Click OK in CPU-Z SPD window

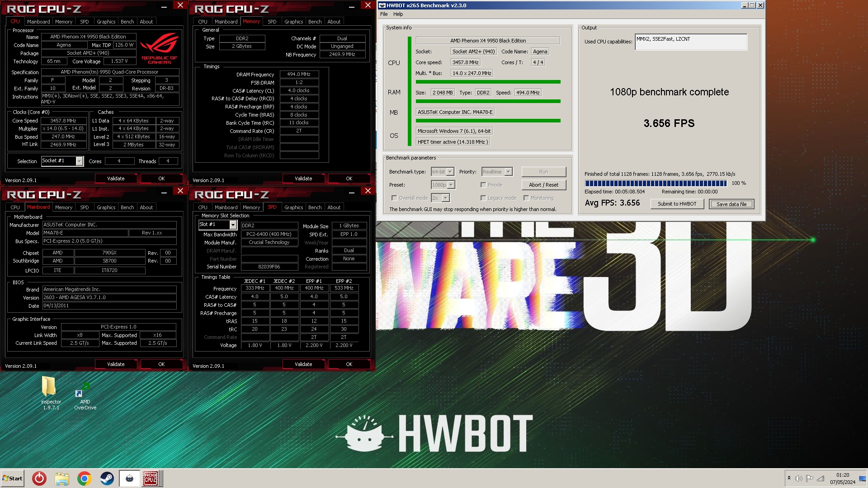tap(349, 364)
